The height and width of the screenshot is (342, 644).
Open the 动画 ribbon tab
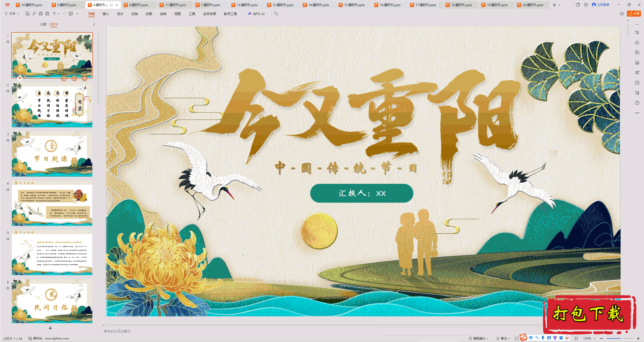pos(149,14)
